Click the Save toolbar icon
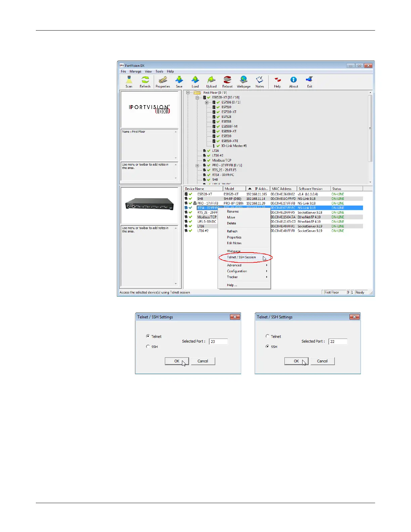The image size is (411, 532). click(x=179, y=82)
